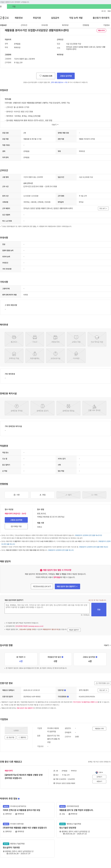Click the 관심정보 등록 heart button
The width and height of the screenshot is (111, 868).
(x=46, y=76)
